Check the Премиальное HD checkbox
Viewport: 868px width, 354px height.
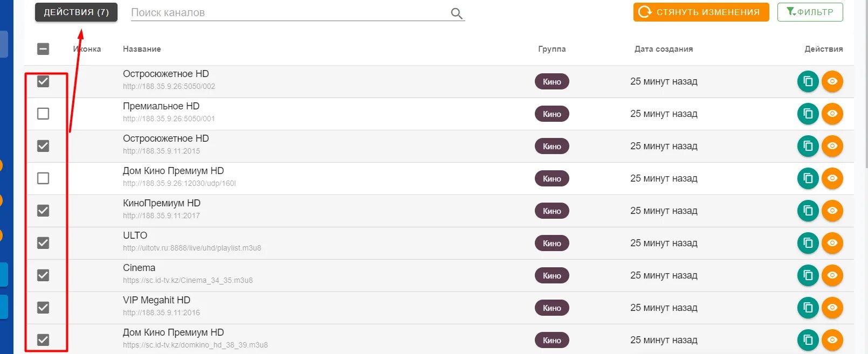tap(43, 114)
